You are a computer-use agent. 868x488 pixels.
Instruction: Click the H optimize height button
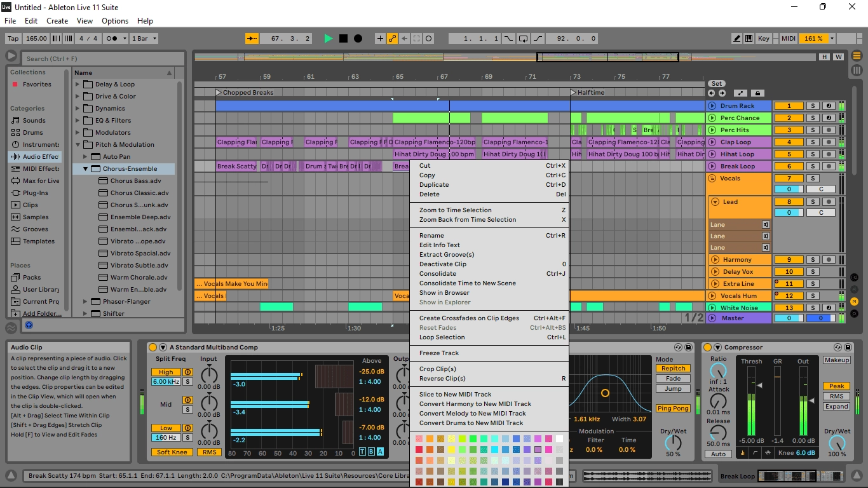coord(825,57)
